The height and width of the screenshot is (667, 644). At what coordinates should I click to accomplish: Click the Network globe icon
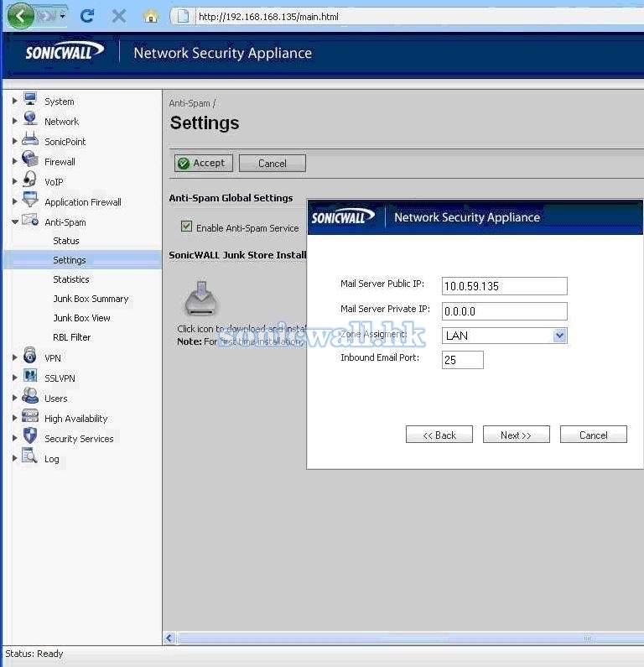point(30,118)
